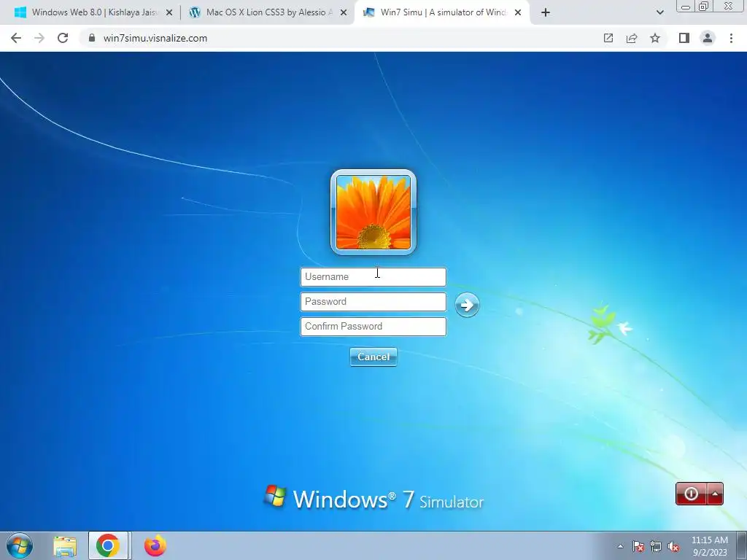
Task: Go forward to the next page
Action: click(x=39, y=38)
